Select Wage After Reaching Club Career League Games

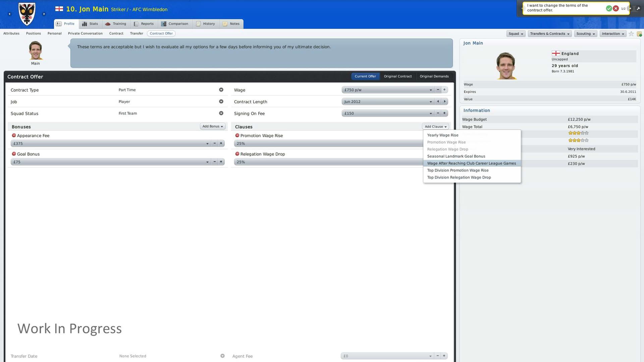click(x=472, y=163)
